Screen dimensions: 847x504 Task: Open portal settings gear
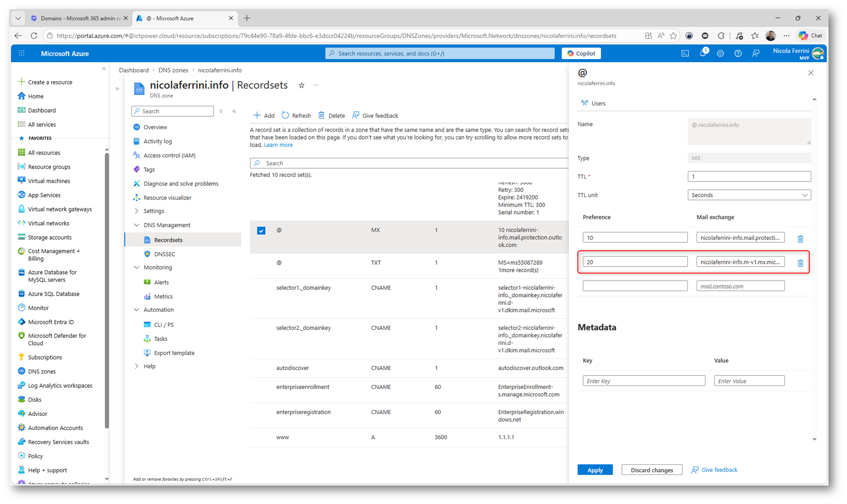point(720,53)
